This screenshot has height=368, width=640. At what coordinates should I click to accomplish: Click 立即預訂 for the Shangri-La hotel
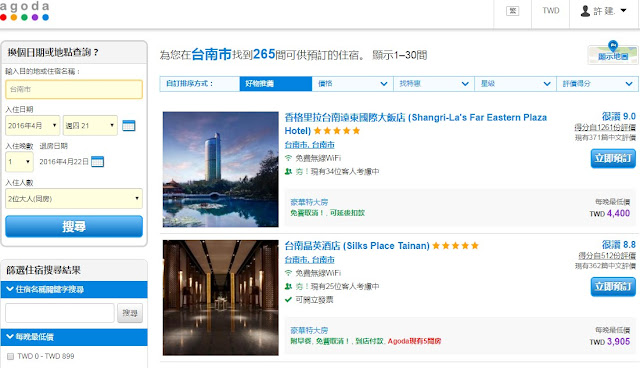(613, 158)
